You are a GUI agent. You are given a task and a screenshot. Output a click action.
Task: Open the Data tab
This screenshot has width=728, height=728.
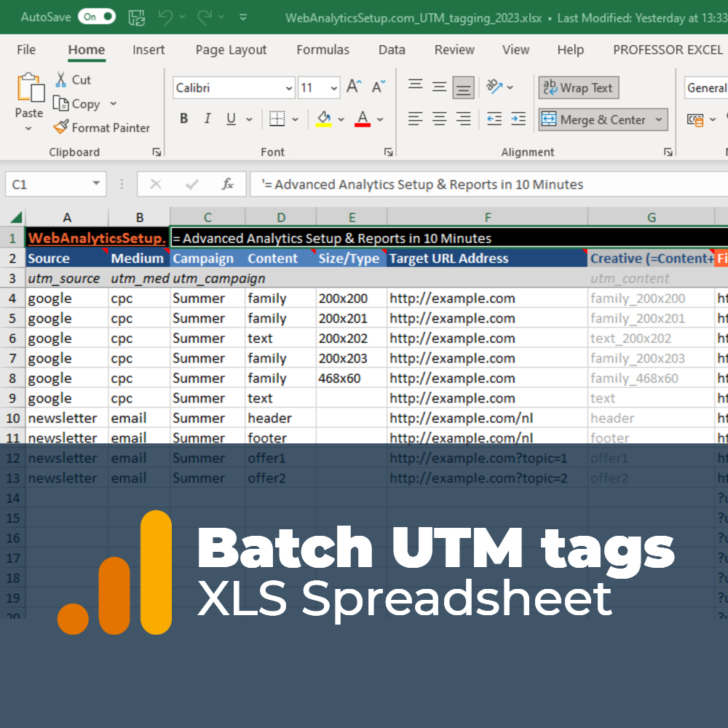pos(392,50)
